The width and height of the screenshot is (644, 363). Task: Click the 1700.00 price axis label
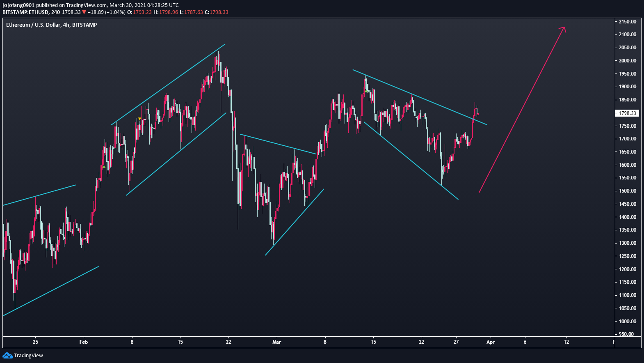(x=628, y=139)
